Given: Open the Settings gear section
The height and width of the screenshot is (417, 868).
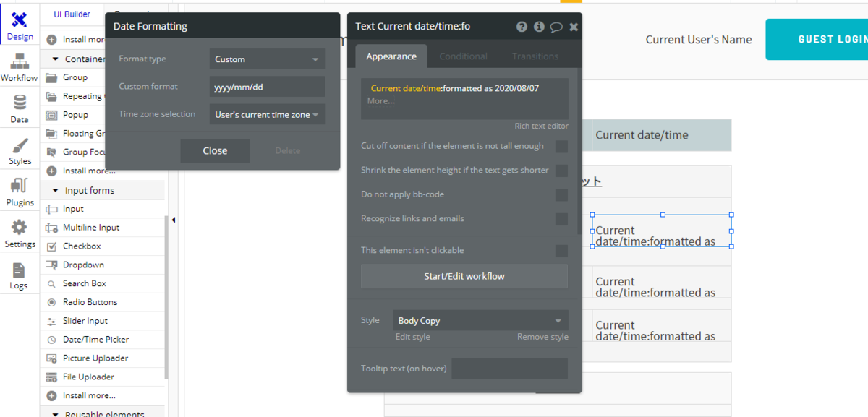Looking at the screenshot, I should point(20,233).
